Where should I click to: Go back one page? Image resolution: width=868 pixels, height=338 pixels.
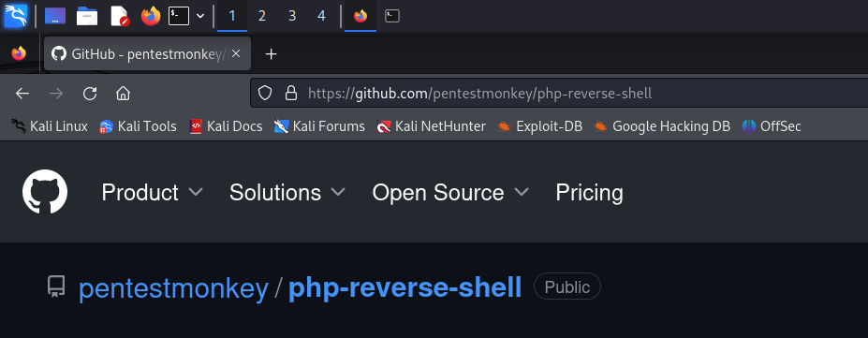tap(22, 94)
